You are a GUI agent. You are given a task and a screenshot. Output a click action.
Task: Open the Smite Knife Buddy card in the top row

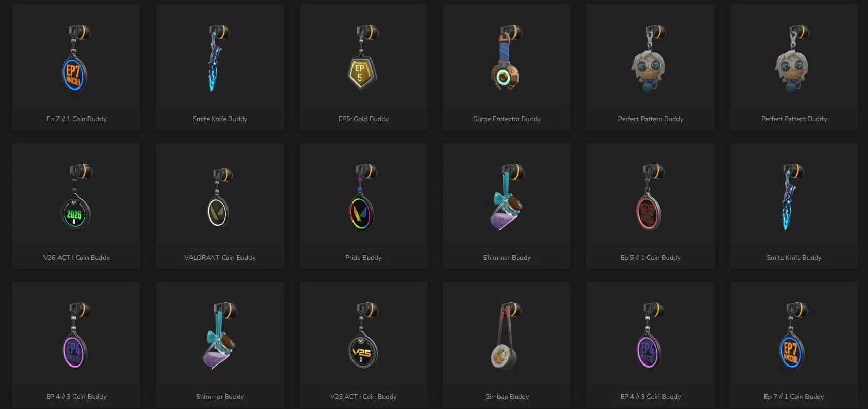(220, 67)
